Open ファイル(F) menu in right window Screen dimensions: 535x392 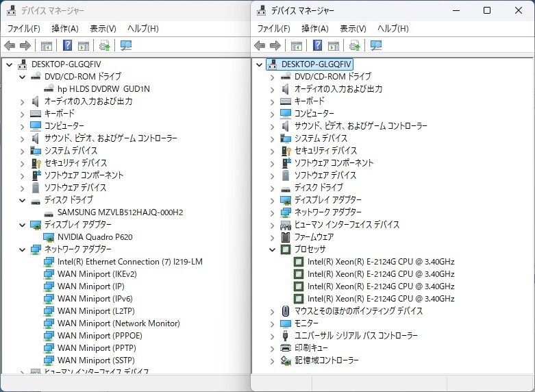pyautogui.click(x=273, y=28)
